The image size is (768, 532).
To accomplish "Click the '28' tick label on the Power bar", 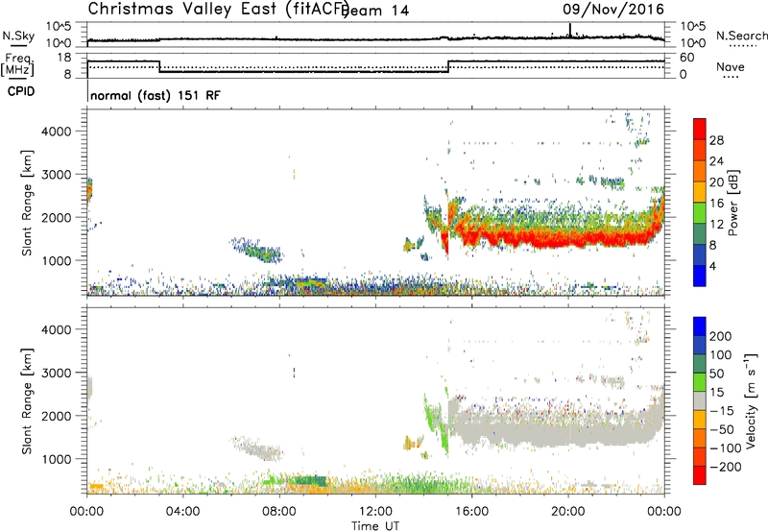I will [x=716, y=140].
